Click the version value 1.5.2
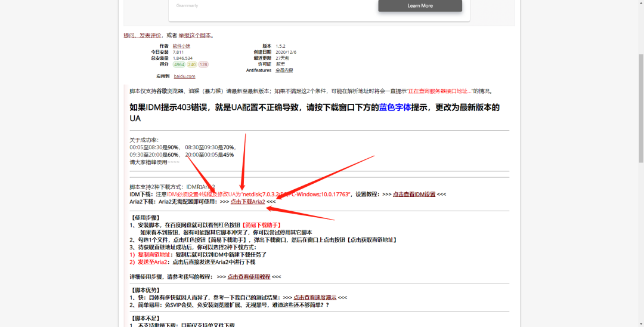The width and height of the screenshot is (644, 327). tap(280, 46)
